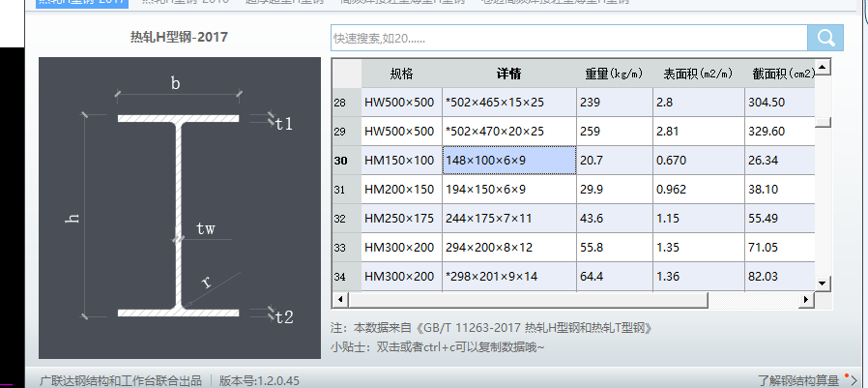The width and height of the screenshot is (868, 388).
Task: Select the cell 194×150×6×9
Action: pyautogui.click(x=509, y=190)
